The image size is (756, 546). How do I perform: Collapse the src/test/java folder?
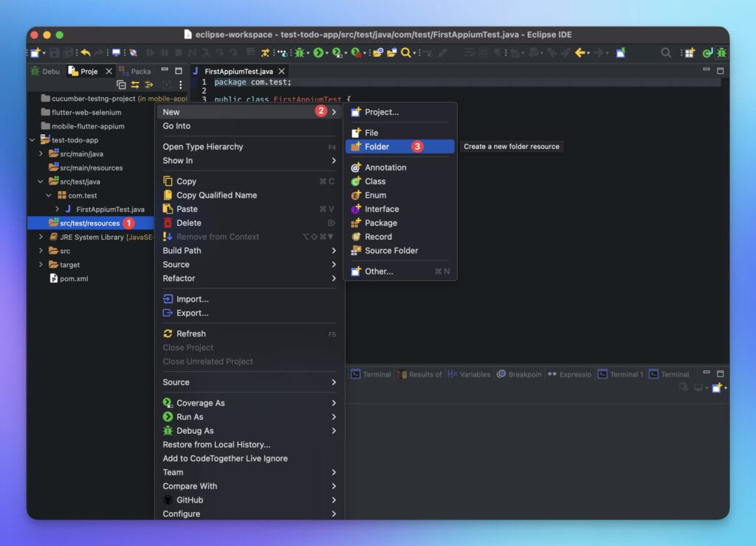[x=41, y=182]
